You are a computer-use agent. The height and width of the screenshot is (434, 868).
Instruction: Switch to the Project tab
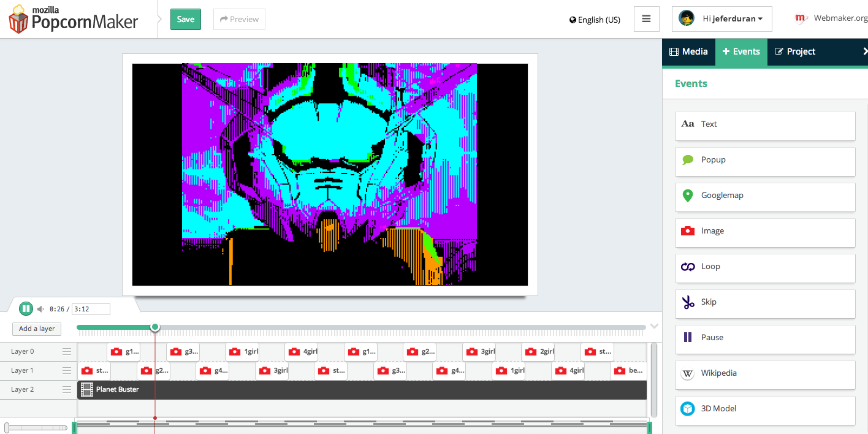coord(795,51)
